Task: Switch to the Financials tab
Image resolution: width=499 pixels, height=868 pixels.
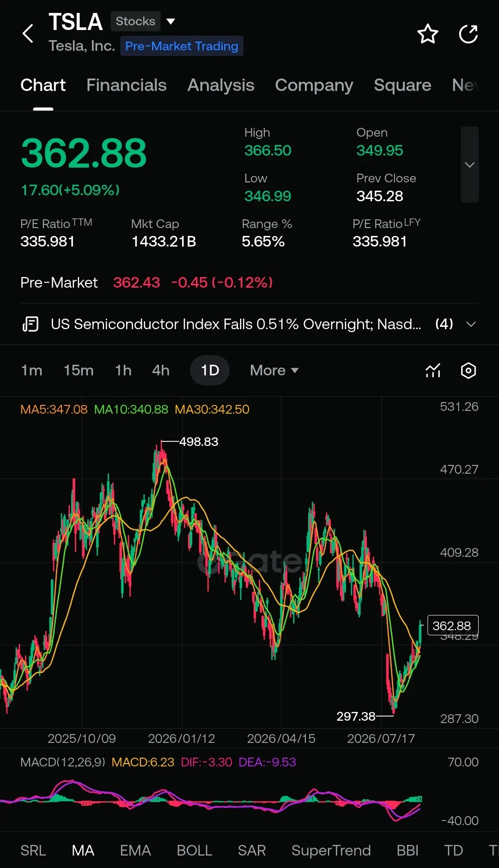Action: (x=126, y=85)
